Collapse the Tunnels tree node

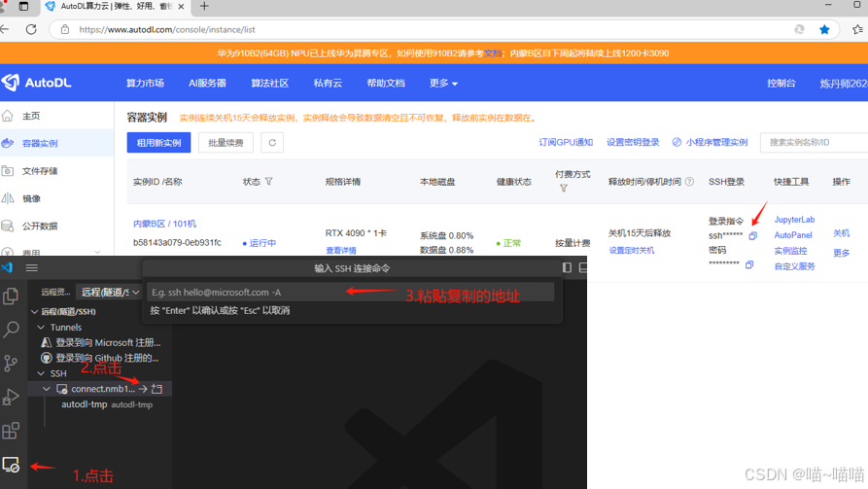pyautogui.click(x=41, y=328)
